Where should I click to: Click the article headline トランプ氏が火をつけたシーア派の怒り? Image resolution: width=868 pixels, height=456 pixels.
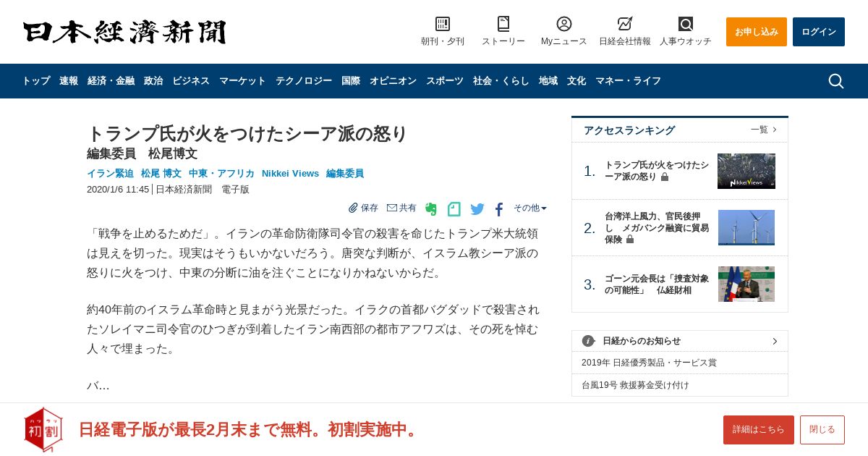(247, 134)
